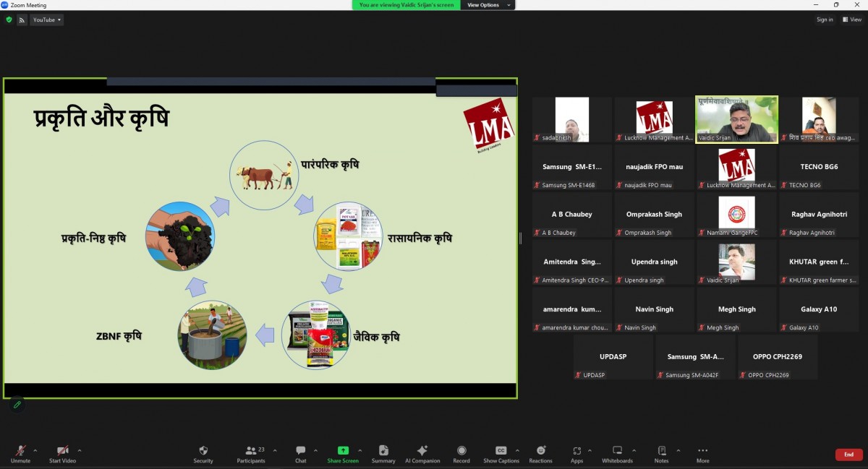Click the red End meeting button

(848, 455)
